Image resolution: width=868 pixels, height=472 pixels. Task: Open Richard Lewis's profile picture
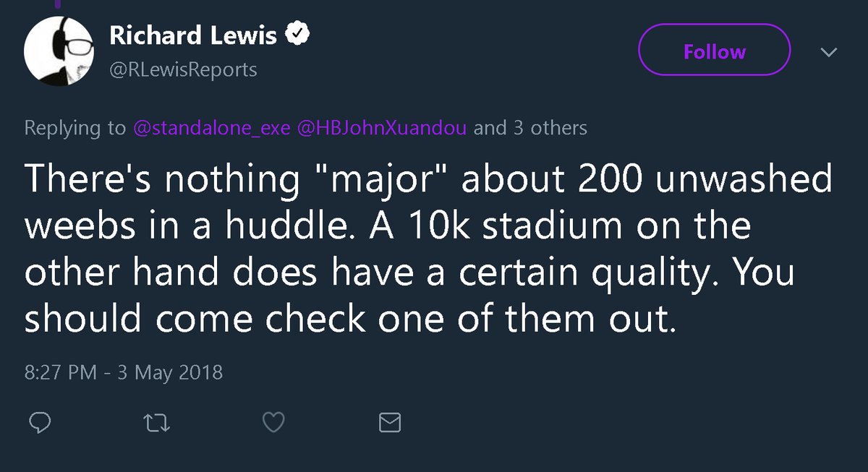59,51
